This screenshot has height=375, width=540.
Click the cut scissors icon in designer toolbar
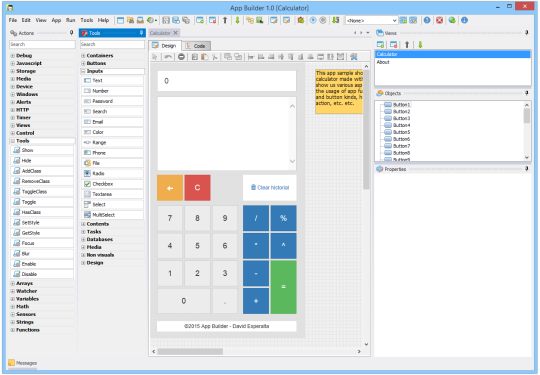[x=215, y=57]
